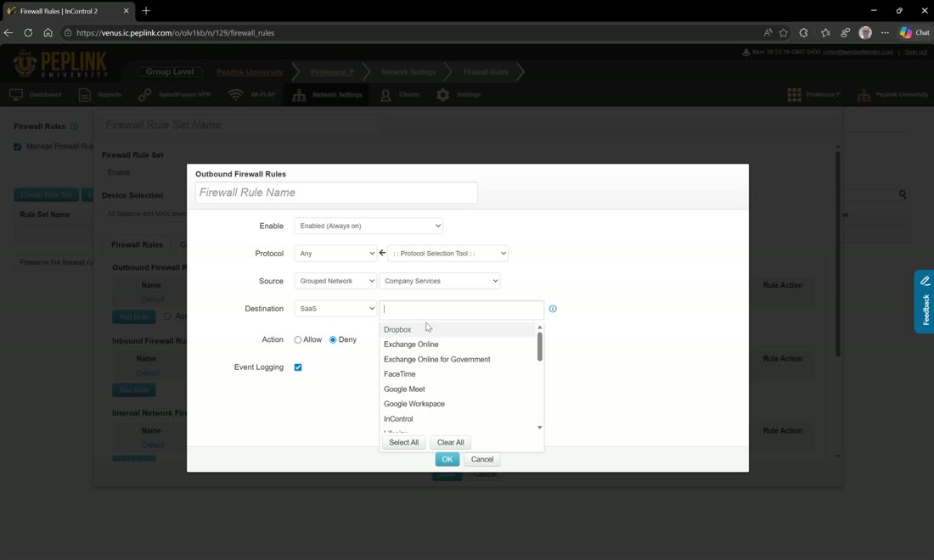This screenshot has height=560, width=934.
Task: Click Peplink University breadcrumb link
Action: click(x=250, y=72)
